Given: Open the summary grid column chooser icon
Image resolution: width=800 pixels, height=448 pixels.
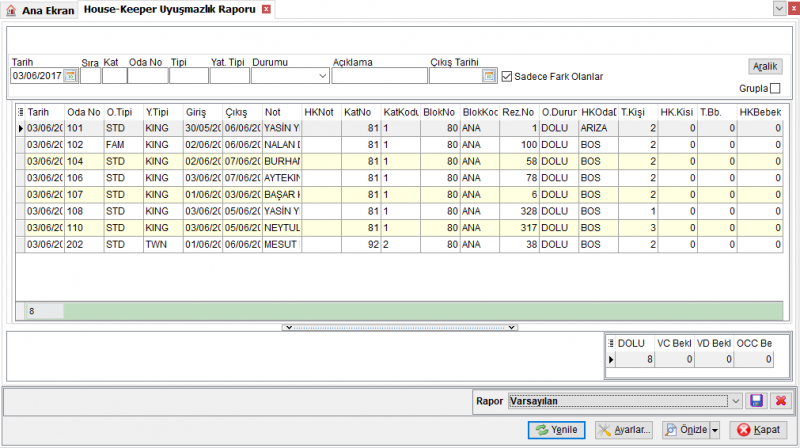Looking at the screenshot, I should 610,343.
